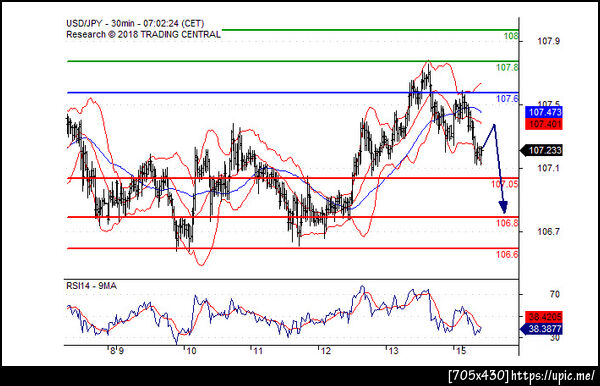Screen dimensions: 600x386
Task: Select the 11 date axis label
Action: click(x=258, y=351)
